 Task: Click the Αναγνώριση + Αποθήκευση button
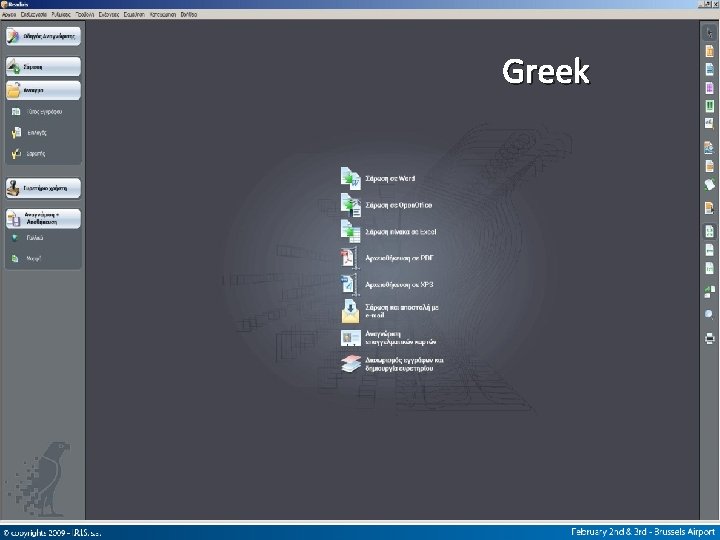(44, 219)
